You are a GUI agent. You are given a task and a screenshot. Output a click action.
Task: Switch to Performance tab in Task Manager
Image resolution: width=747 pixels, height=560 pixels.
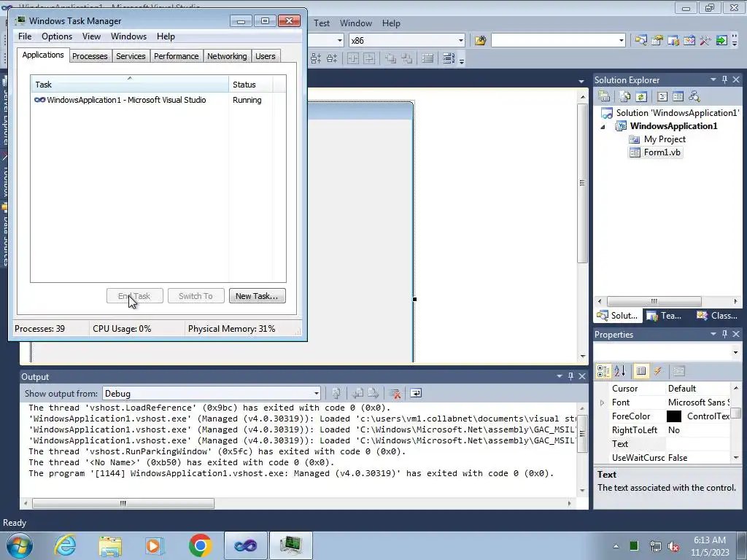point(176,56)
